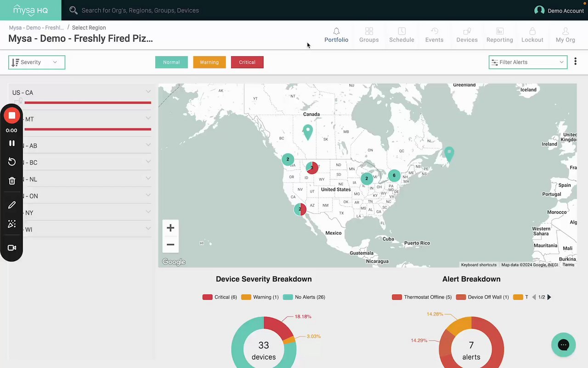Select the Lockout tab
Viewport: 588px width, 368px height.
pos(532,35)
